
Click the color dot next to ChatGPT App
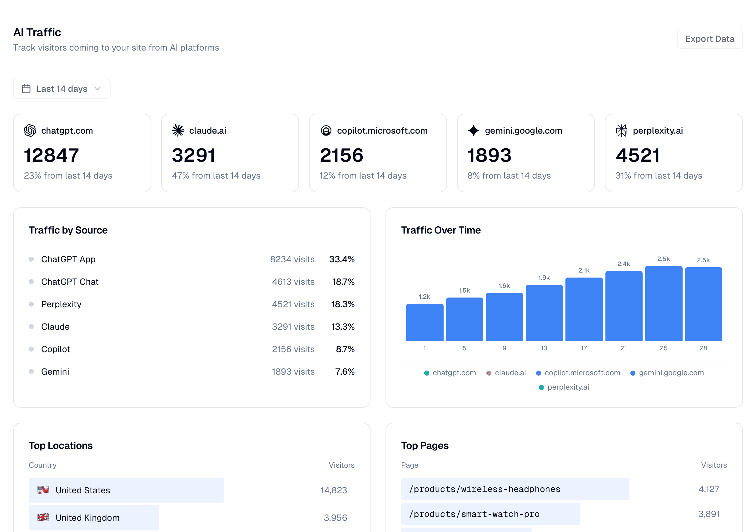coord(31,259)
